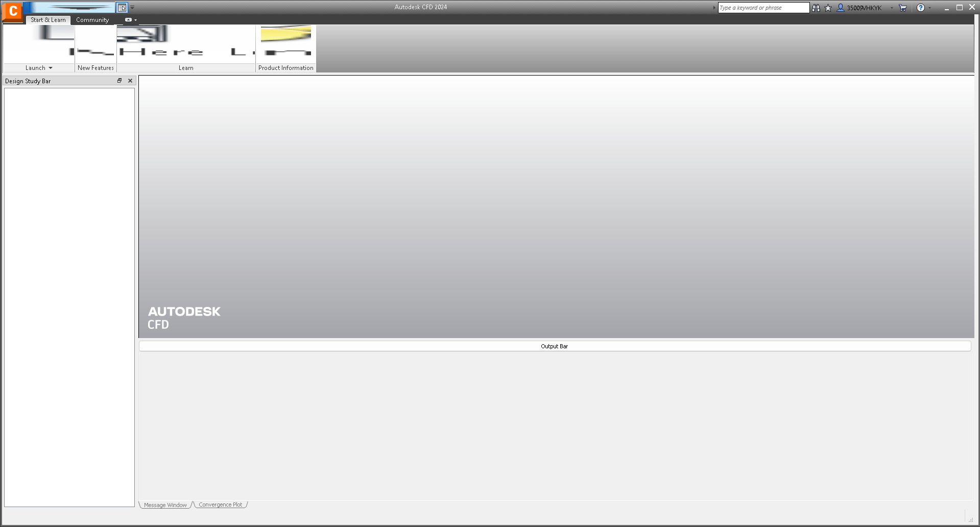Float the Design Study Bar panel
980x527 pixels.
[119, 81]
